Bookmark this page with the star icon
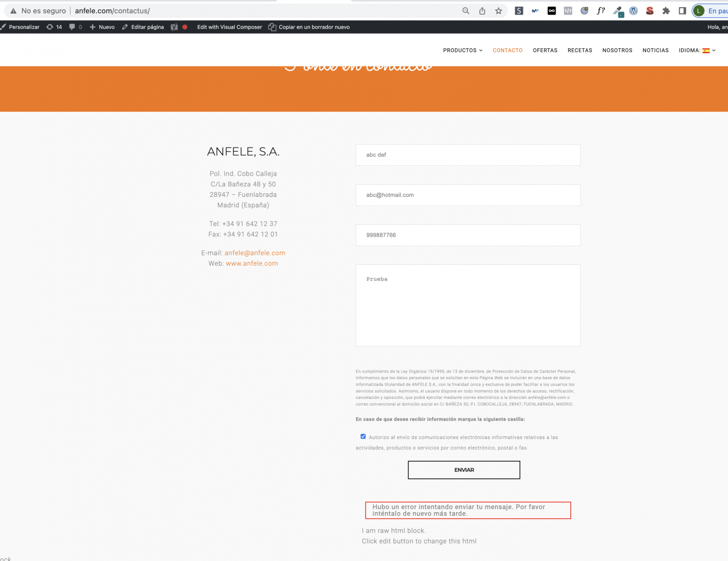 pos(498,11)
